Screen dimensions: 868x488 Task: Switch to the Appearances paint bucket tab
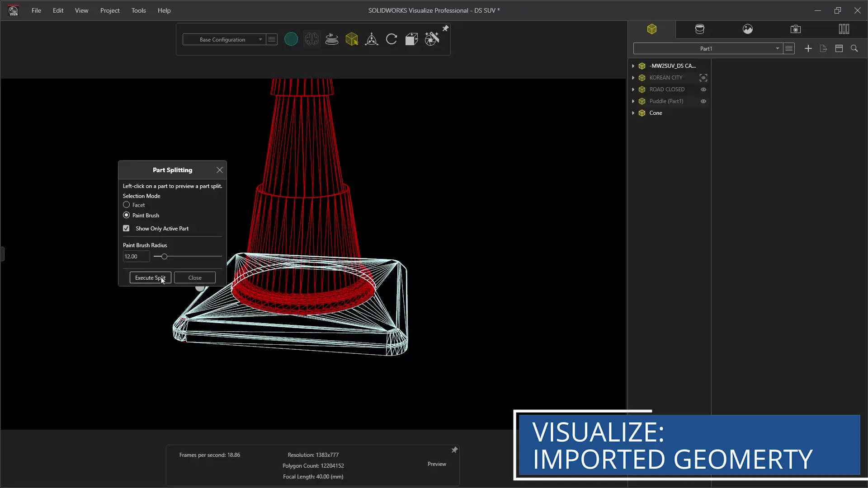700,29
